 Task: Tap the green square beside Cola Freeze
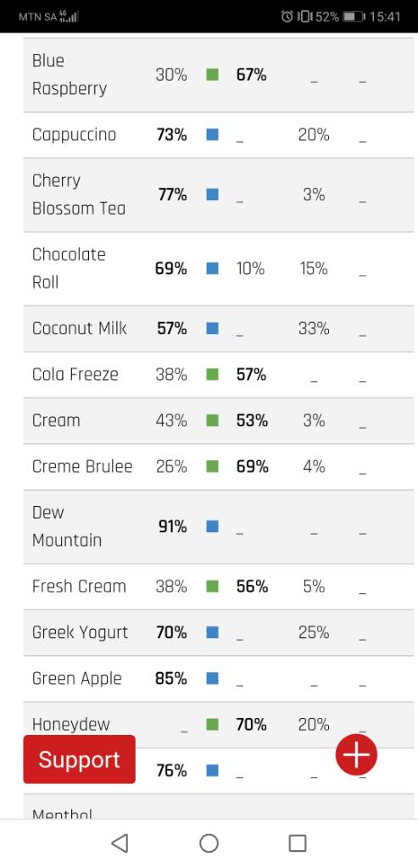tap(212, 374)
